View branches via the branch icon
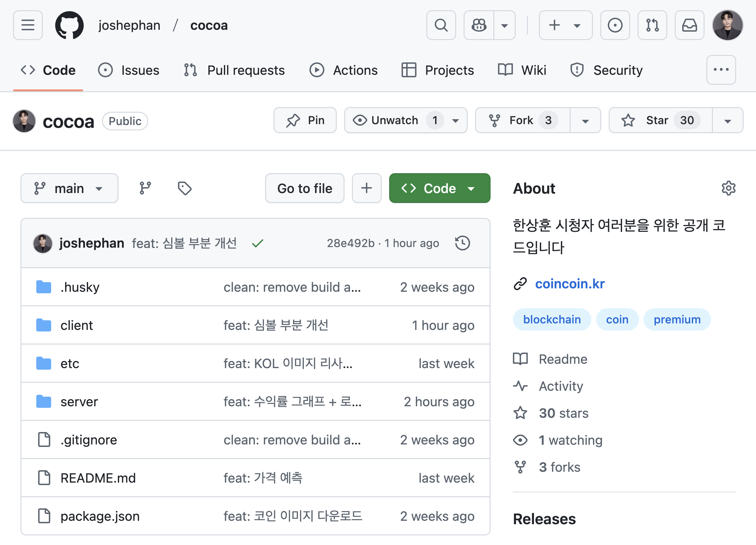 click(145, 188)
